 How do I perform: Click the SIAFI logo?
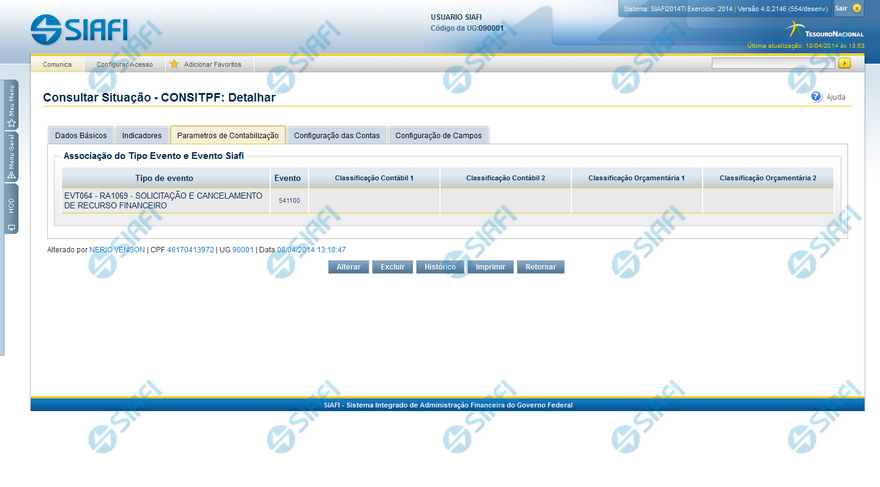pos(79,29)
